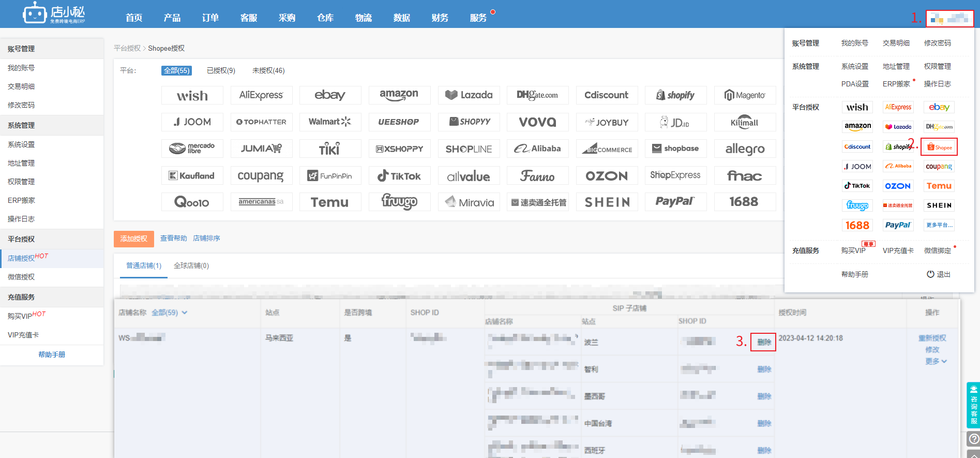This screenshot has height=458, width=980.
Task: Open VIP充值卡 in dropdown panel
Action: click(x=898, y=250)
